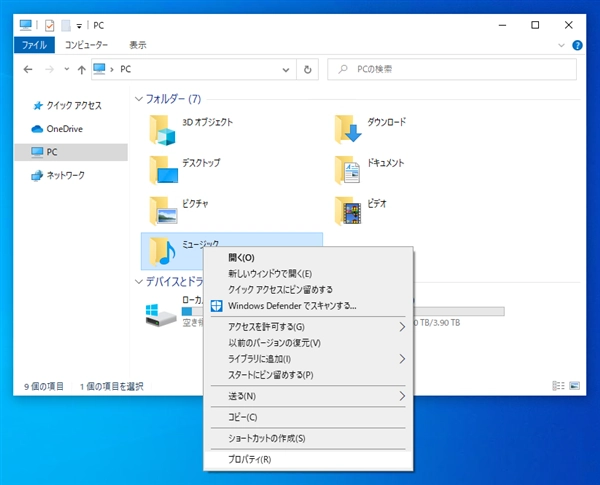Collapse the フォルダー (7) group

(x=139, y=99)
